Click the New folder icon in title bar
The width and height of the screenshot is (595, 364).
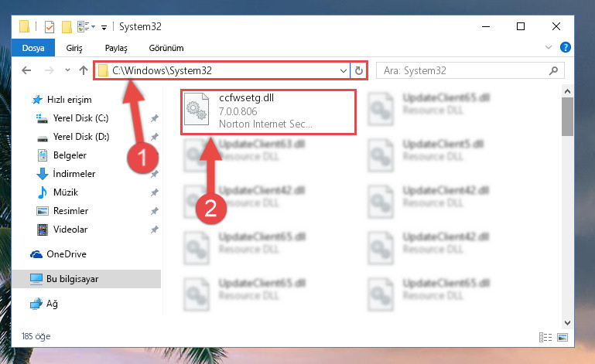click(x=67, y=27)
